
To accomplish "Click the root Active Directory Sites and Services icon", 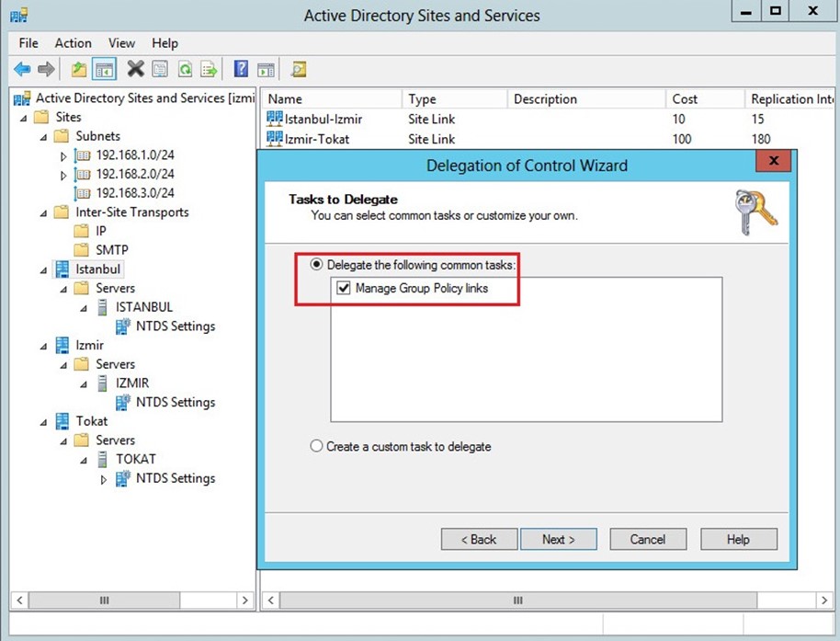I will pyautogui.click(x=22, y=98).
